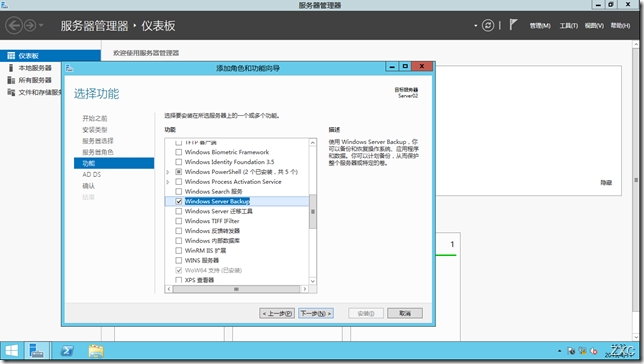644x364 pixels.
Task: Minimize the add roles wizard window
Action: [392, 66]
